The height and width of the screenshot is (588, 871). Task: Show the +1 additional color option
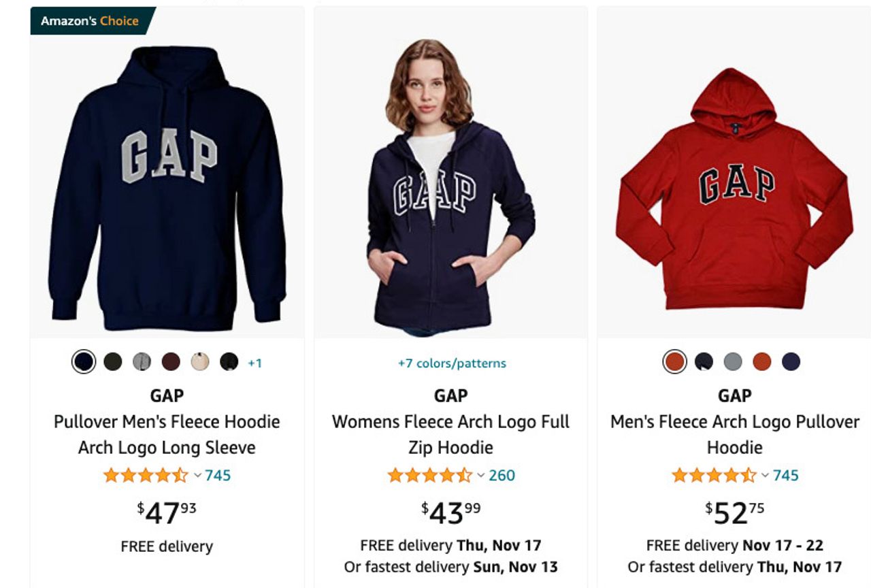(254, 363)
